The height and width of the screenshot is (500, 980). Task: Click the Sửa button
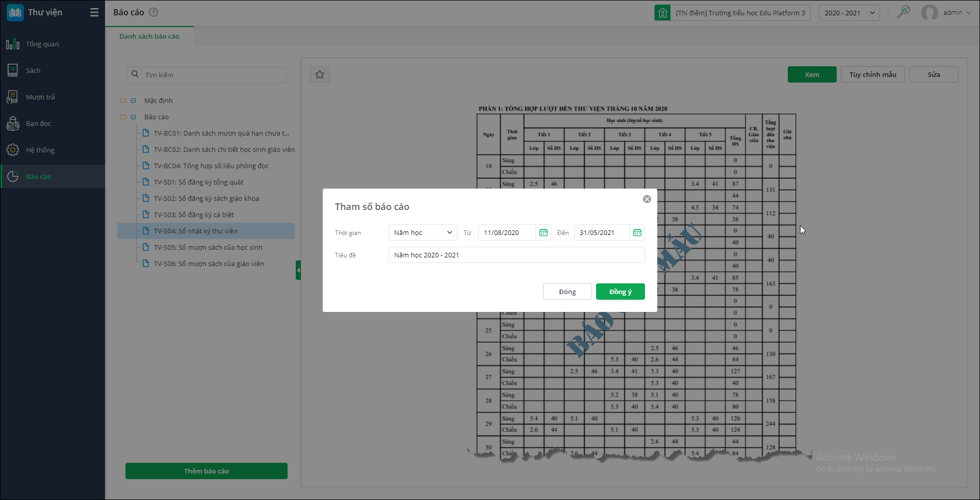tap(934, 74)
